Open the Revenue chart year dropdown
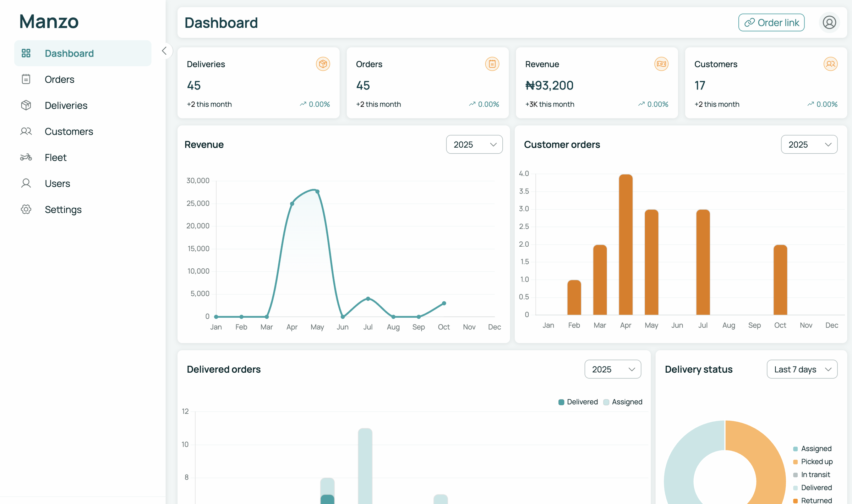The width and height of the screenshot is (852, 504). coord(474,144)
